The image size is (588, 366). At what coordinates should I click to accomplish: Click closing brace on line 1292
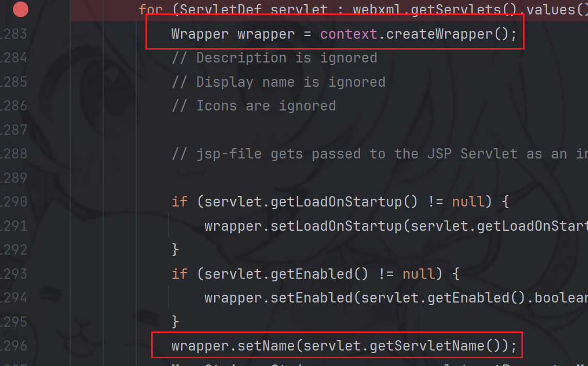175,249
